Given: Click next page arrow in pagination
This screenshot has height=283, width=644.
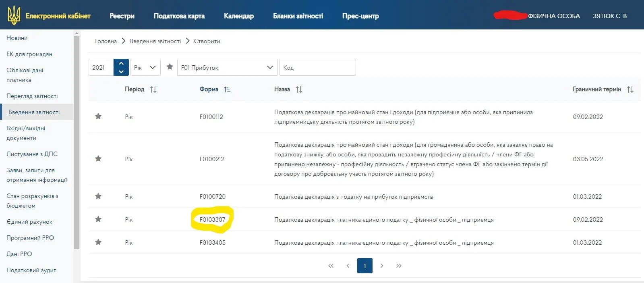Looking at the screenshot, I should (382, 266).
